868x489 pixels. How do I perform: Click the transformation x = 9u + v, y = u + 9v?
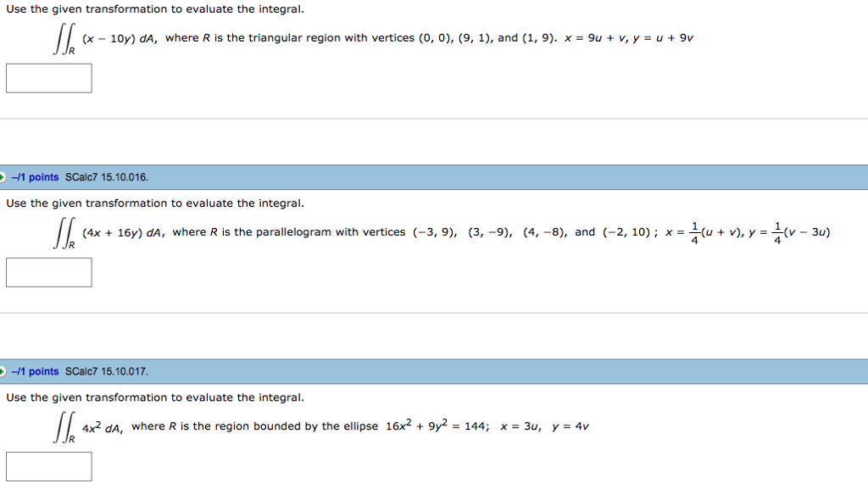pos(629,38)
